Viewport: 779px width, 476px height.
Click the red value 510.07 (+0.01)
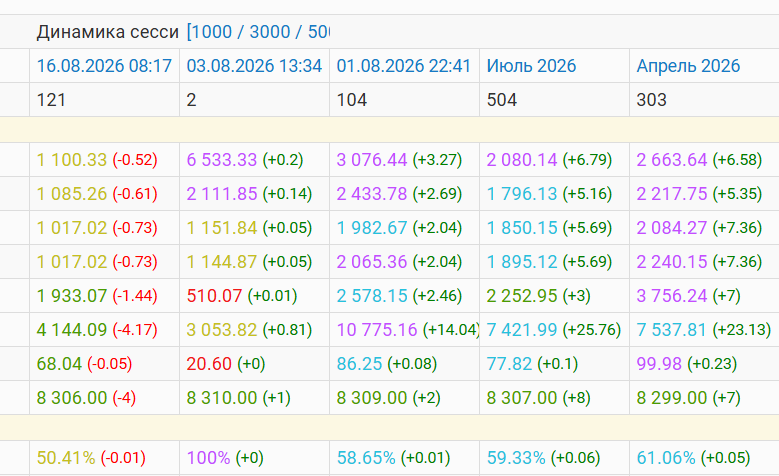click(242, 296)
